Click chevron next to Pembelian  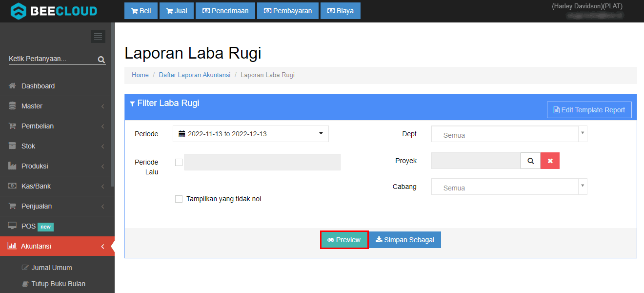coord(102,126)
